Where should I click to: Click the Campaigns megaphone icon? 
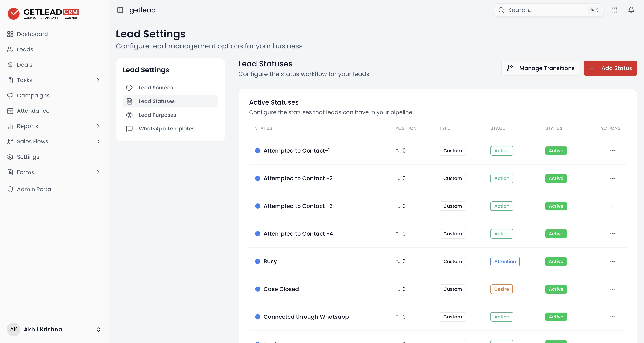pos(10,95)
